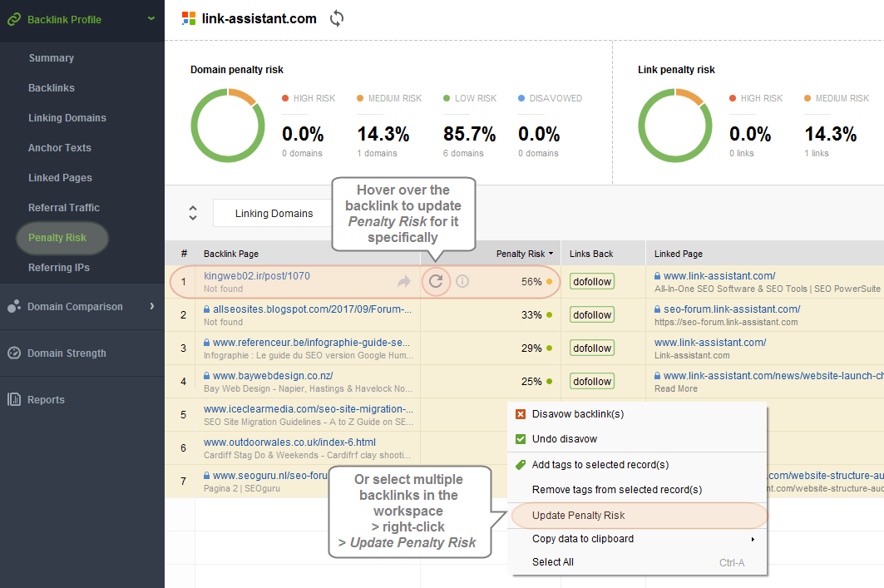884x588 pixels.
Task: Click the DISAVOWED legend label
Action: [x=556, y=98]
